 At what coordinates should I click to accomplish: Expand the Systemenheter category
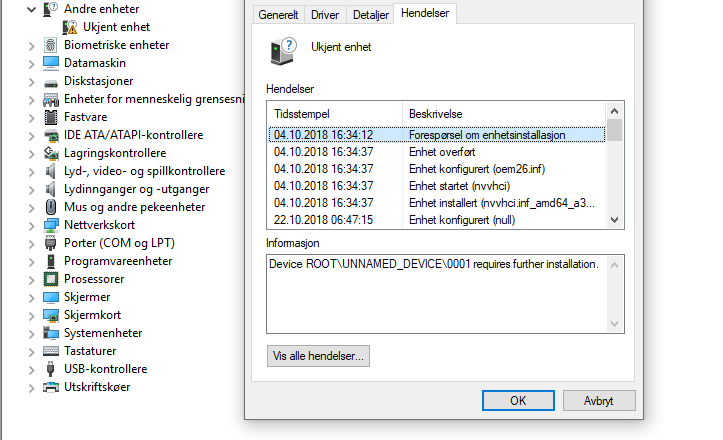(33, 333)
